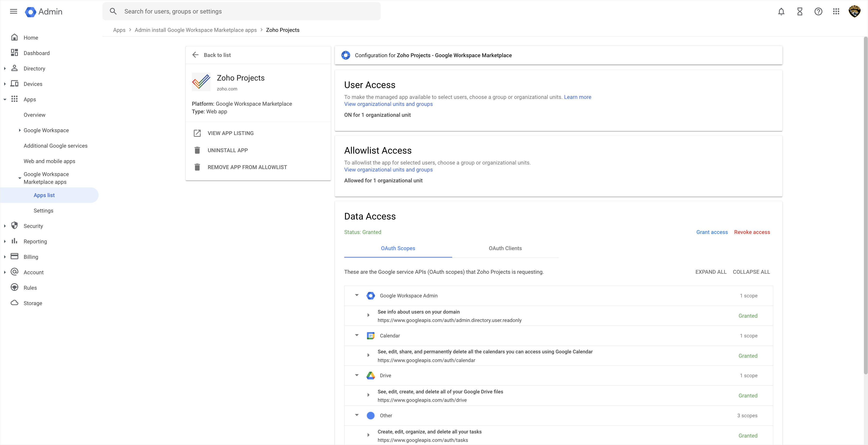This screenshot has width=868, height=445.
Task: Click the Uninstall App trash icon
Action: point(197,150)
